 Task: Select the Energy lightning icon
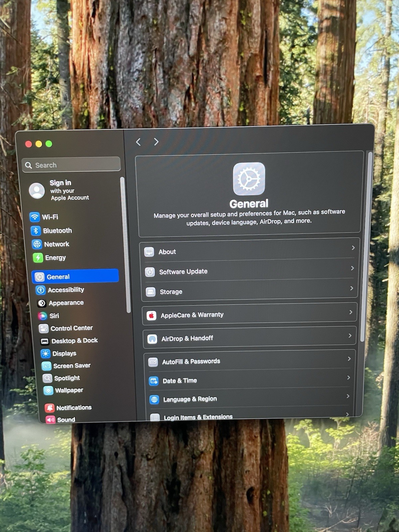pos(38,258)
